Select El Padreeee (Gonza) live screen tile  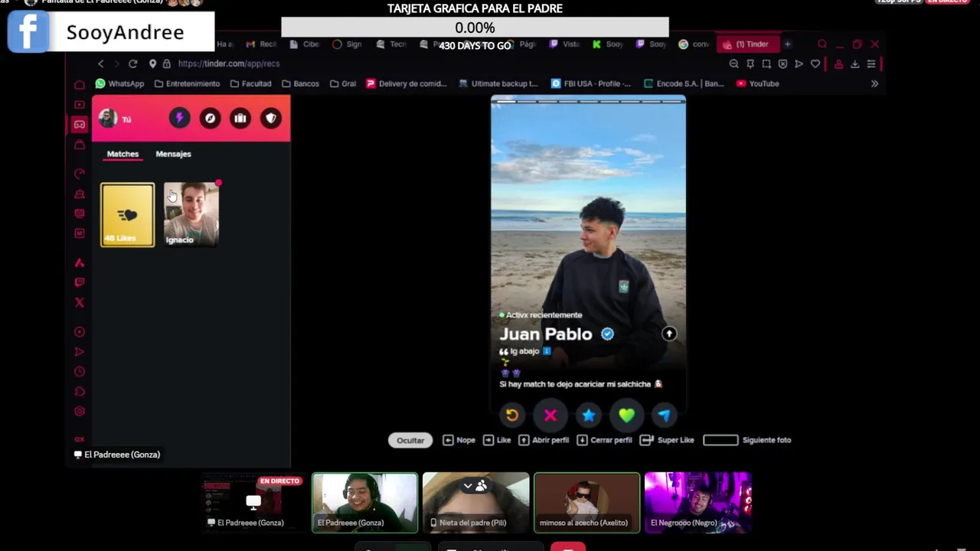(x=253, y=503)
